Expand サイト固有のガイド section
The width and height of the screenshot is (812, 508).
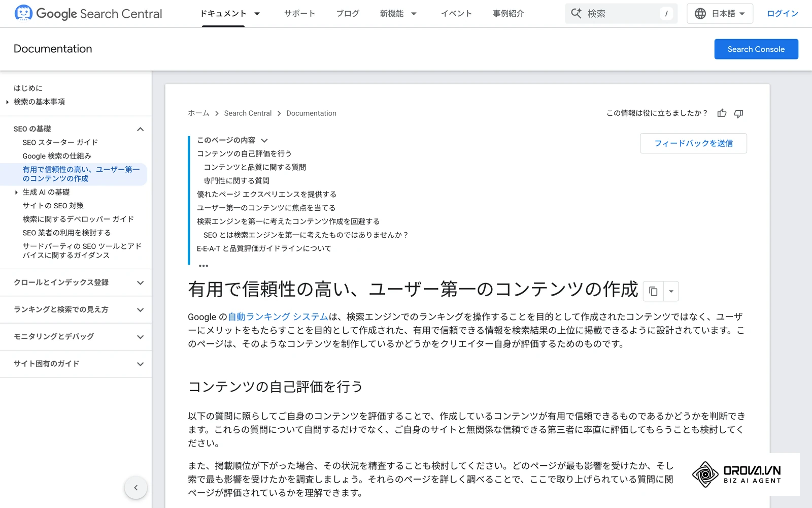(141, 364)
